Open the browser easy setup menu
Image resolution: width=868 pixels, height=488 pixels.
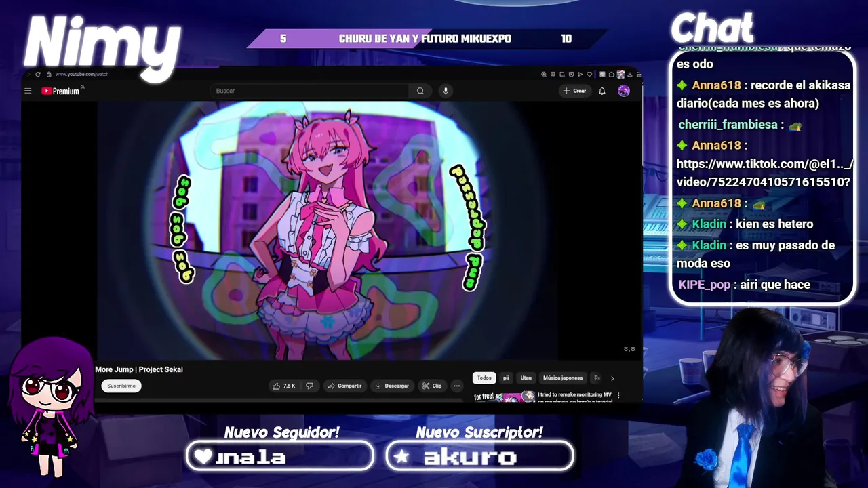639,75
